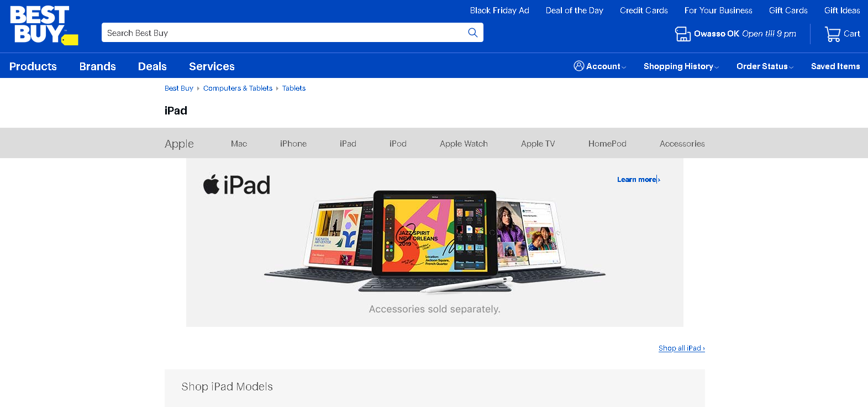Click the Shop all iPad link
The image size is (868, 407).
[681, 348]
